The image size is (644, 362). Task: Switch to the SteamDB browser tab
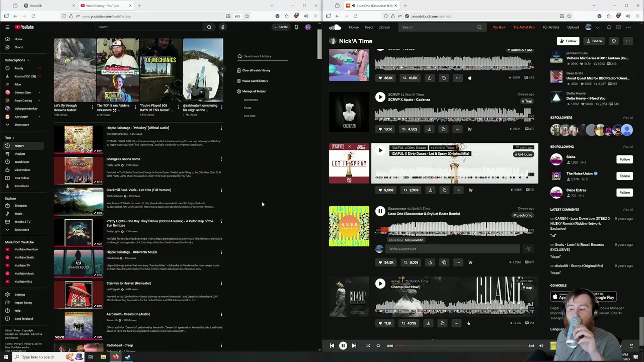[48, 6]
